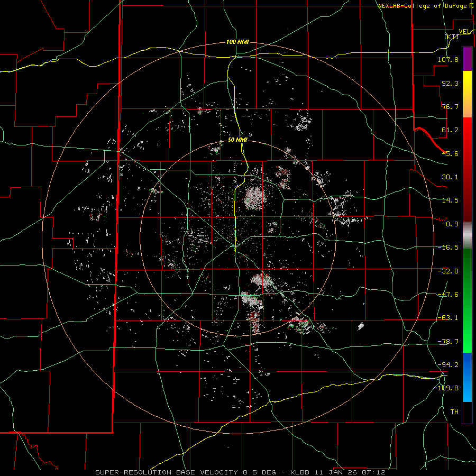The image size is (476, 476).
Task: Click the 50 NMI range ring label
Action: pos(237,140)
